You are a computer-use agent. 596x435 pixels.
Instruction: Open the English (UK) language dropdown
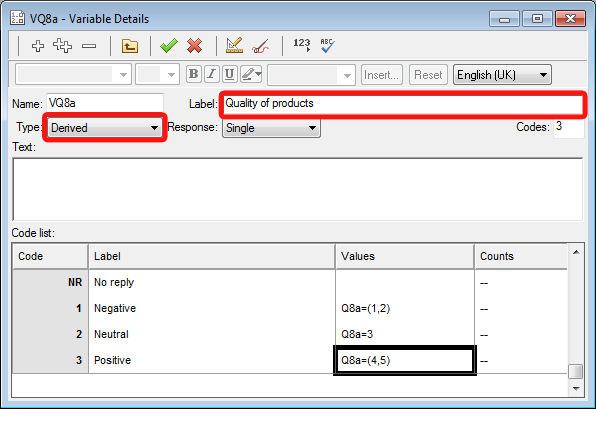(502, 75)
